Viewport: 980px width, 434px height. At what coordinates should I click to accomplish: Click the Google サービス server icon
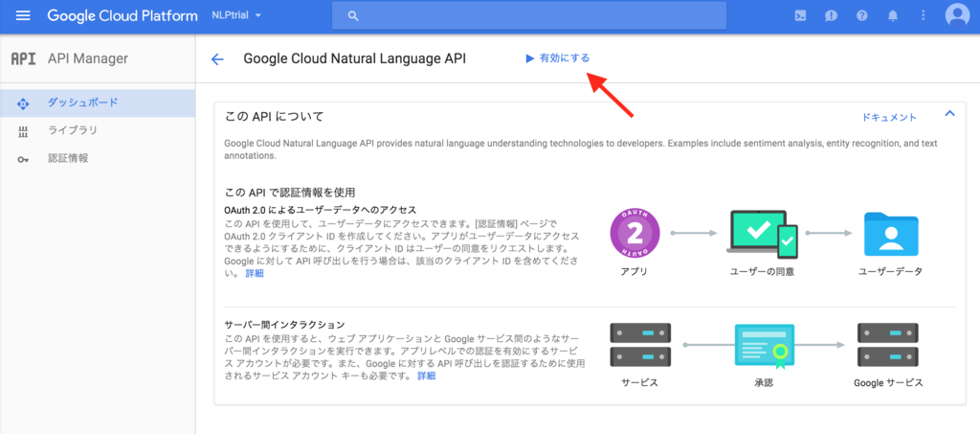coord(887,345)
